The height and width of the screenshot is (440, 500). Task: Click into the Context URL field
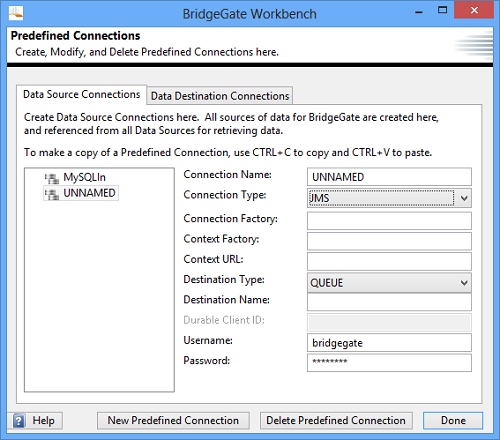pyautogui.click(x=389, y=261)
